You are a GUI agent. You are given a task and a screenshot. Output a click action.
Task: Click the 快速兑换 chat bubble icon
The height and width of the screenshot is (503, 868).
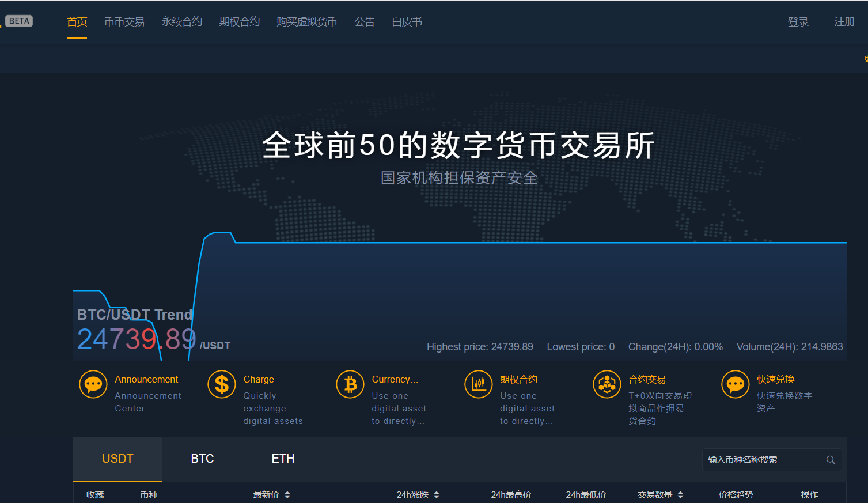pos(736,384)
